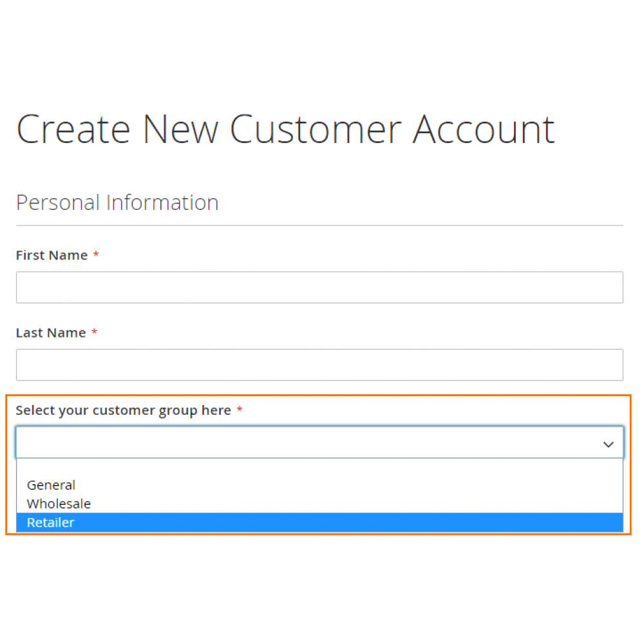The height and width of the screenshot is (644, 644).
Task: Open the customer group select box
Action: click(x=309, y=442)
